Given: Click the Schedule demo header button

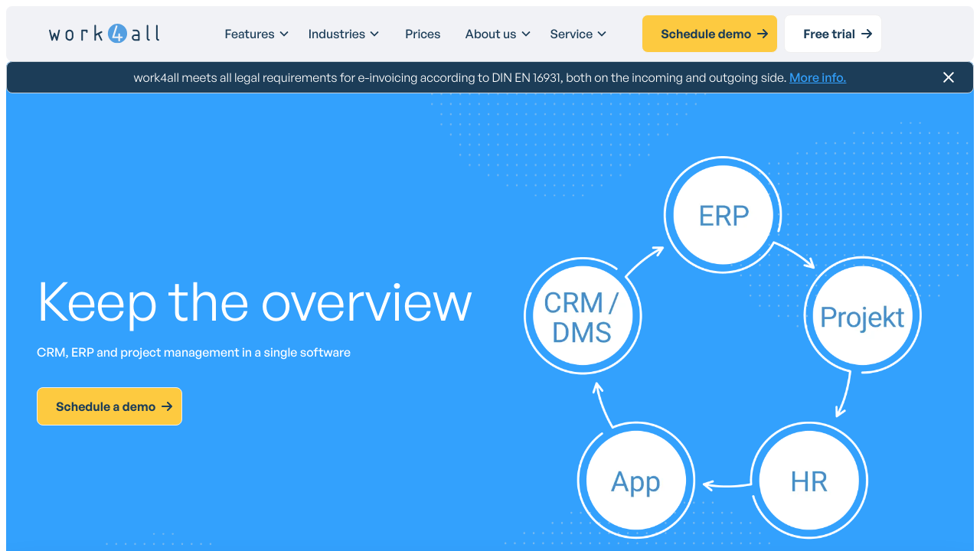Looking at the screenshot, I should [x=710, y=34].
